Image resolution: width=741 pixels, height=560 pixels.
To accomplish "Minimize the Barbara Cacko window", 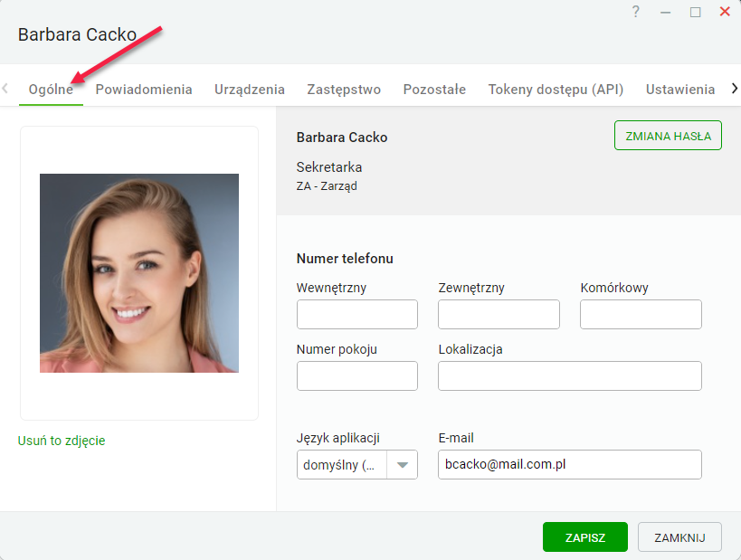I will point(665,13).
